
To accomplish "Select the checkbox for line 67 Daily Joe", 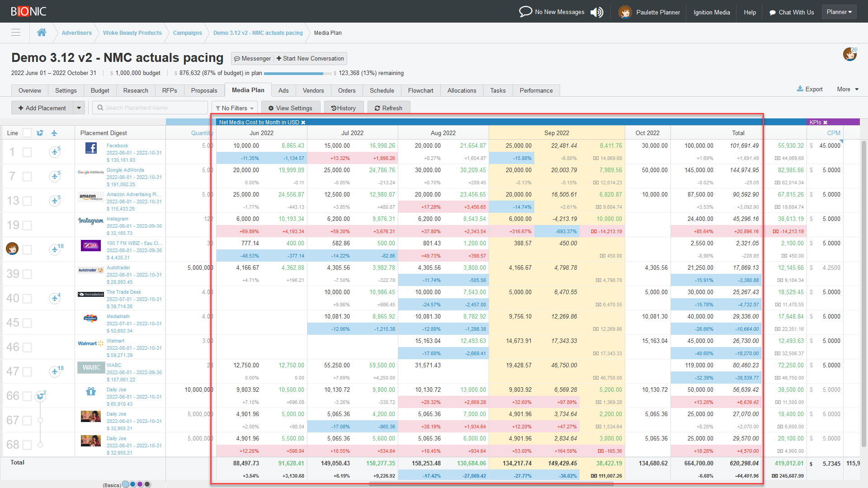I will [x=27, y=421].
